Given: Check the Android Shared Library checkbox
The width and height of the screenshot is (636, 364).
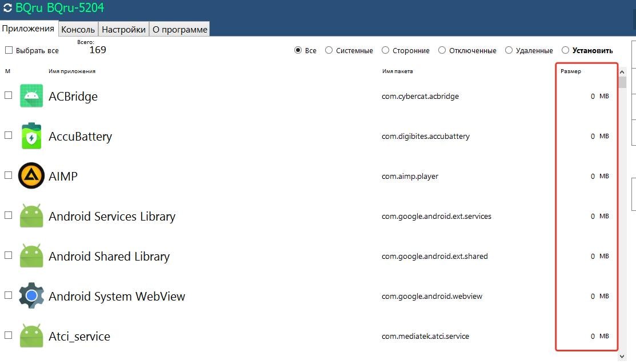Looking at the screenshot, I should pos(8,255).
